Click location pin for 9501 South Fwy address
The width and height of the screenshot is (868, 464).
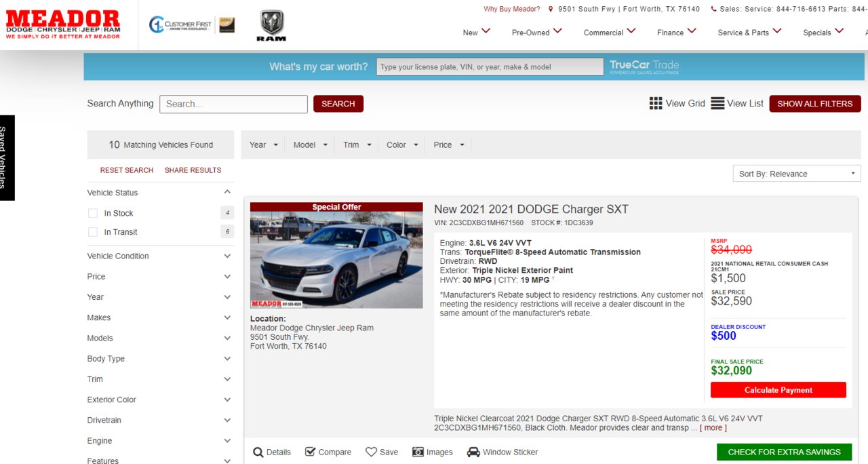click(x=551, y=9)
